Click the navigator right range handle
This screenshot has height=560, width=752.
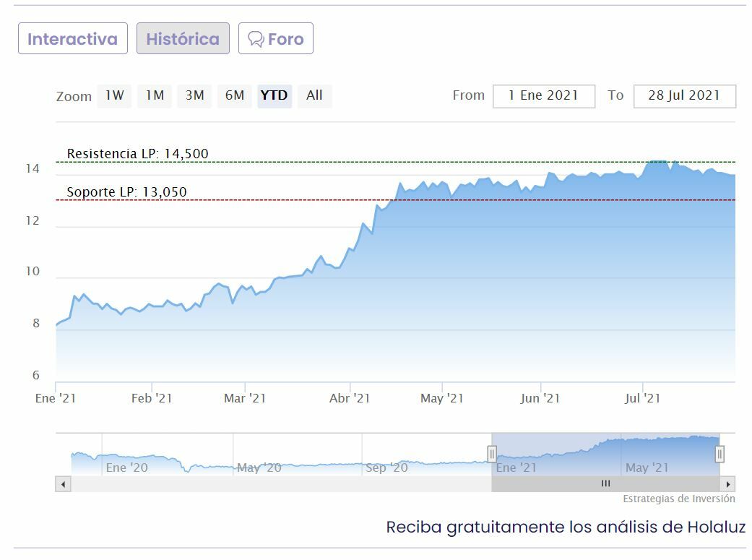tap(719, 454)
